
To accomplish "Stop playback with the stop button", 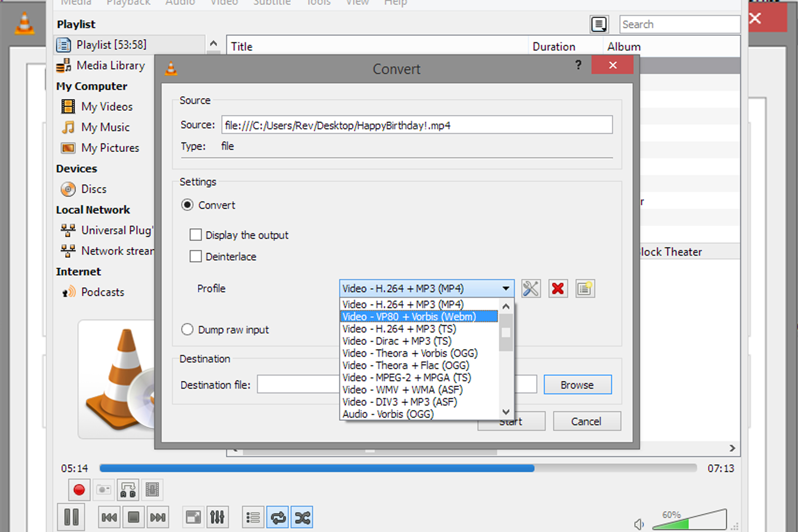I will (133, 517).
